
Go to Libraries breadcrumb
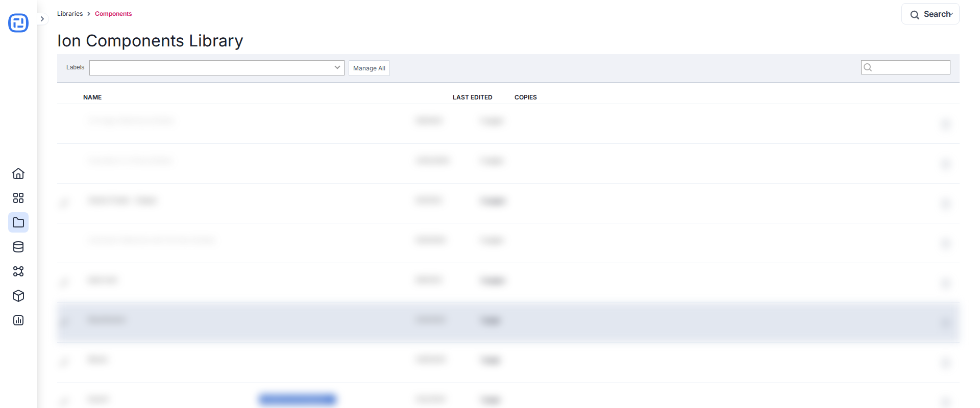point(70,14)
